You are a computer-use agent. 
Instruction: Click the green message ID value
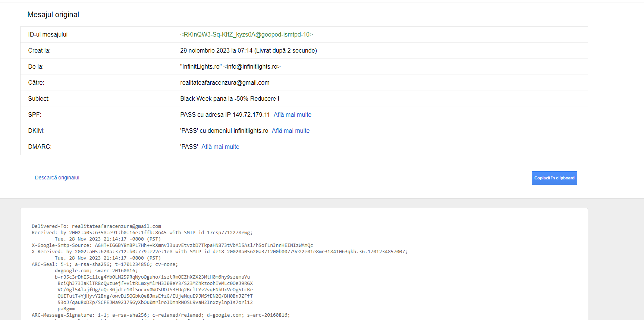246,35
